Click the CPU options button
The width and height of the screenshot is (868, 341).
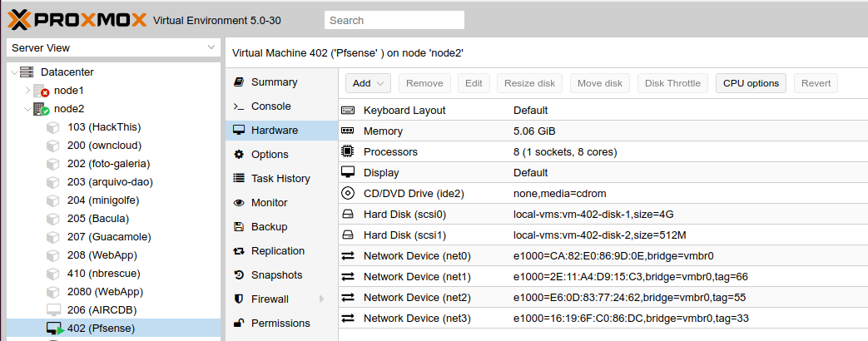pyautogui.click(x=750, y=83)
